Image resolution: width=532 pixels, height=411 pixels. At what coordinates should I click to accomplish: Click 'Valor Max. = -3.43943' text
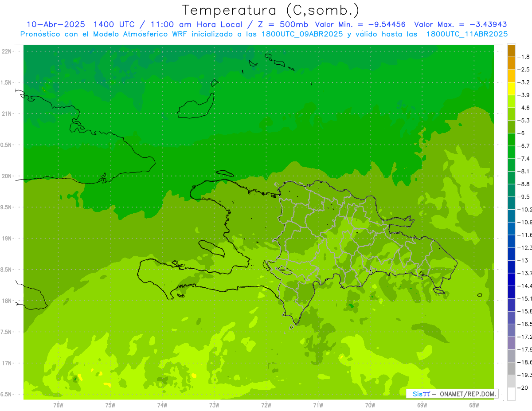tap(460, 24)
